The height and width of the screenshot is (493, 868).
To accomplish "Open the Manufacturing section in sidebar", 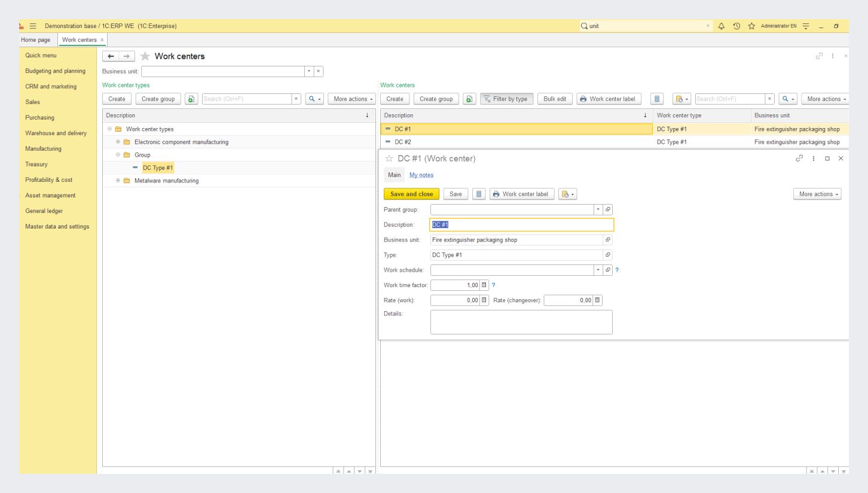I will pos(43,148).
